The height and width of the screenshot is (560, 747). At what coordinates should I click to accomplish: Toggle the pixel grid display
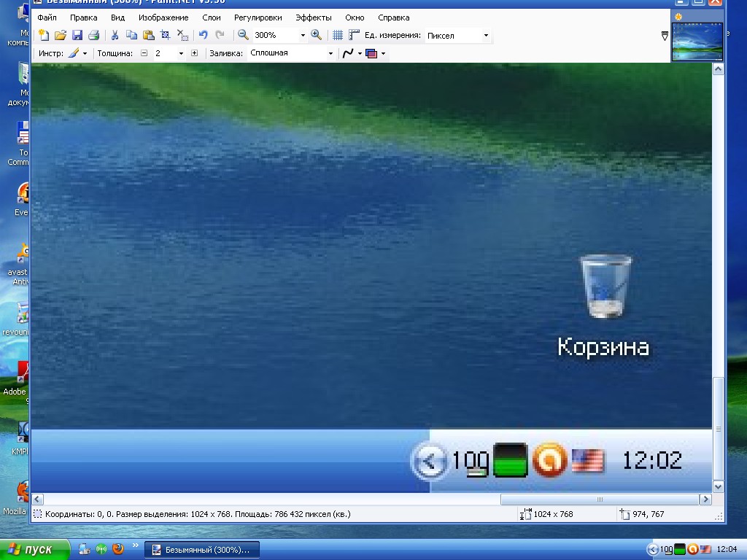338,35
